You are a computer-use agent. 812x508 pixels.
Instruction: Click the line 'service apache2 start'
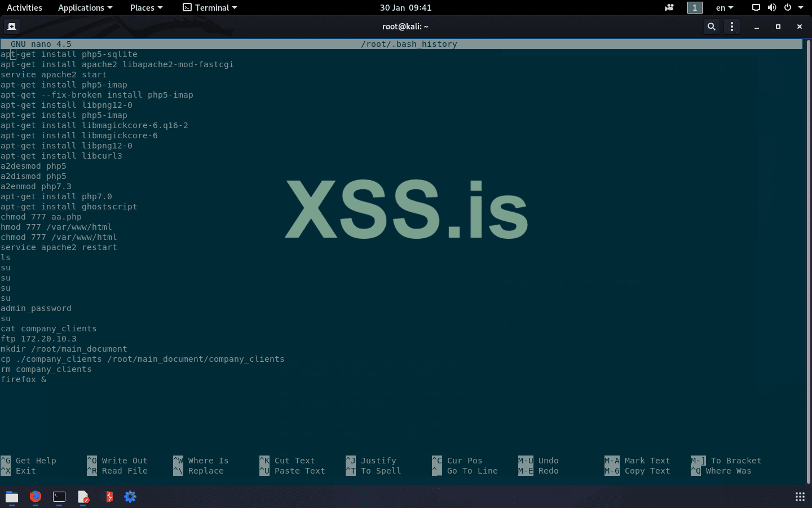(x=54, y=75)
